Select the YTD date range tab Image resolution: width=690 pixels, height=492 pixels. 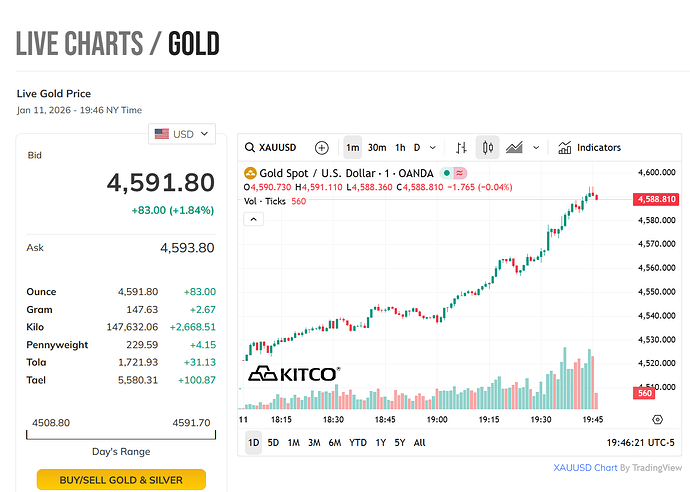coord(357,442)
